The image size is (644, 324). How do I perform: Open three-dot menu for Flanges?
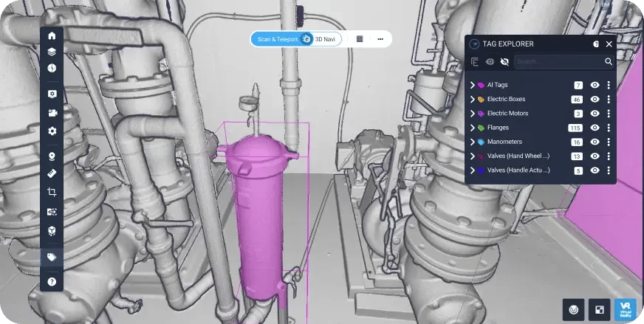pos(609,128)
